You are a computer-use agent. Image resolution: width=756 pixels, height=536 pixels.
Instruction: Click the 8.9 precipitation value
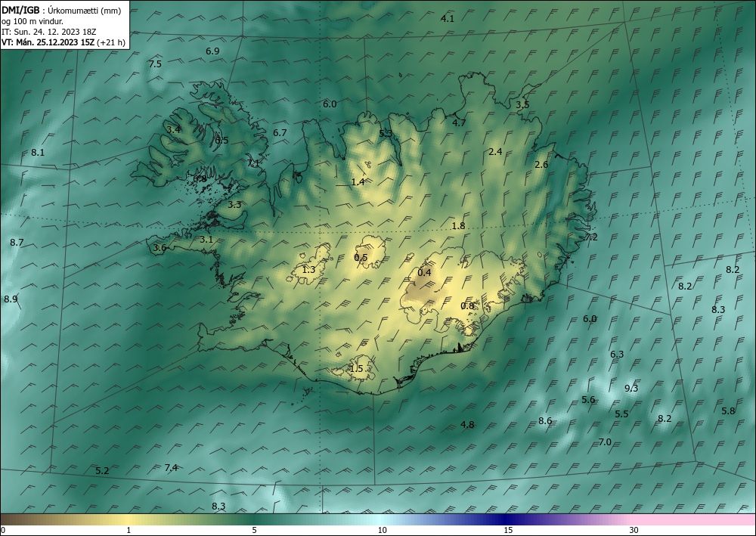(11, 299)
